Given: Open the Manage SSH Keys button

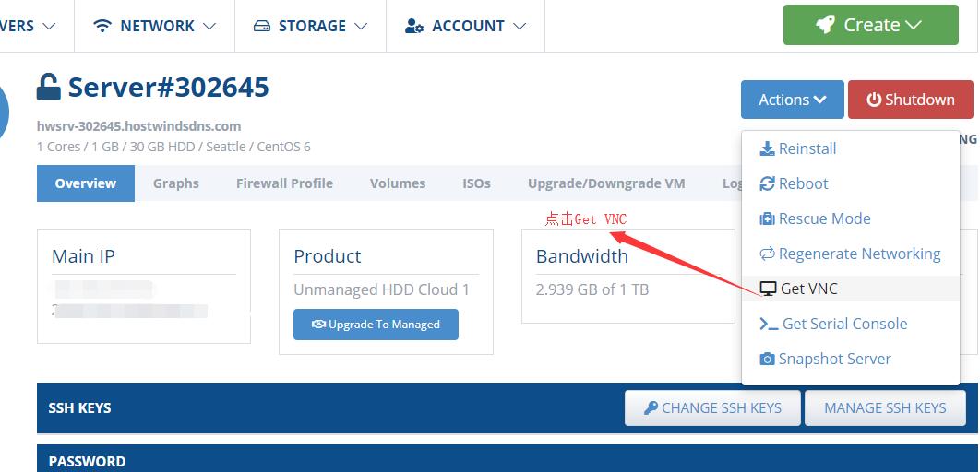Looking at the screenshot, I should pyautogui.click(x=885, y=407).
